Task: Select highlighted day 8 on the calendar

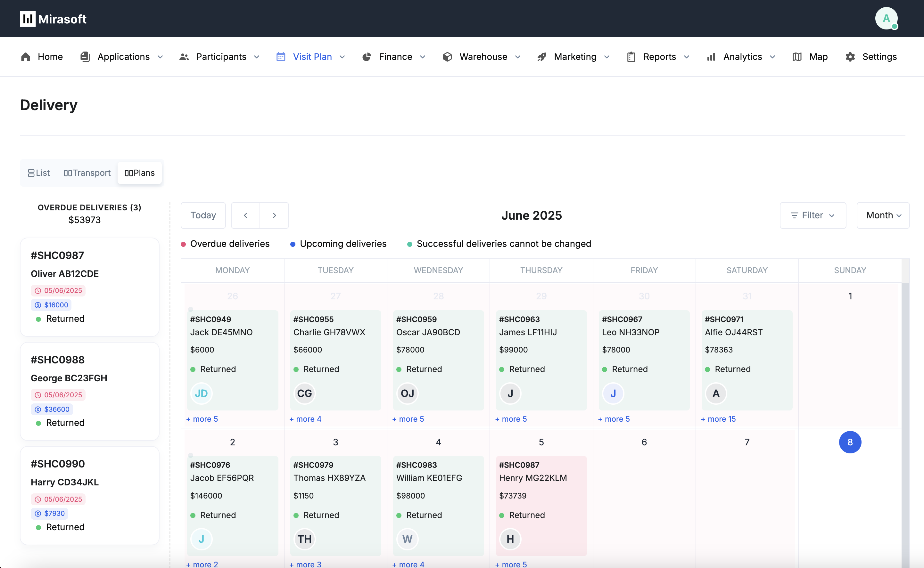Action: [x=850, y=442]
